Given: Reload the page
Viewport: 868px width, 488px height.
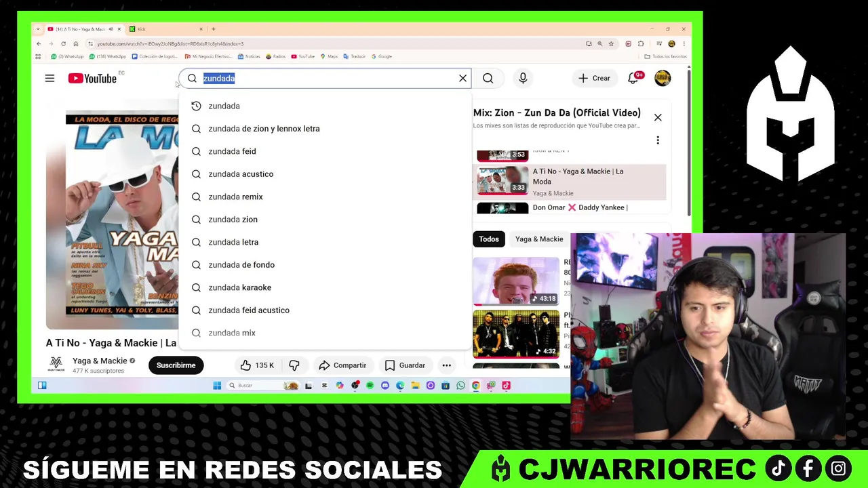Looking at the screenshot, I should 63,44.
